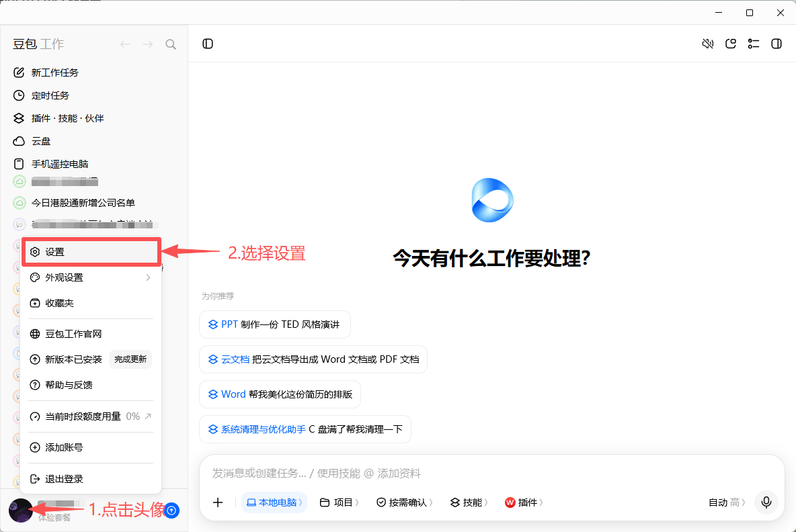
Task: Select 设置 in the popup menu
Action: [x=91, y=252]
